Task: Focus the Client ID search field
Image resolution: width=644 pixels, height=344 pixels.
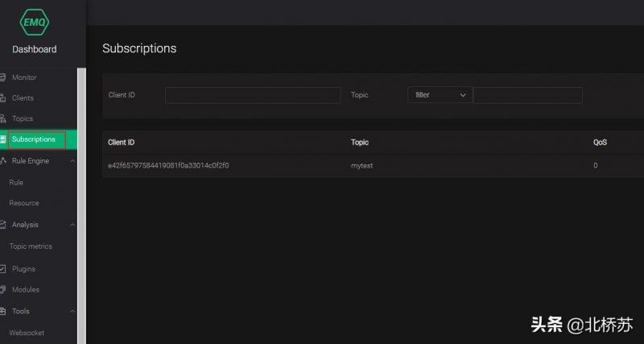Action: pos(253,95)
